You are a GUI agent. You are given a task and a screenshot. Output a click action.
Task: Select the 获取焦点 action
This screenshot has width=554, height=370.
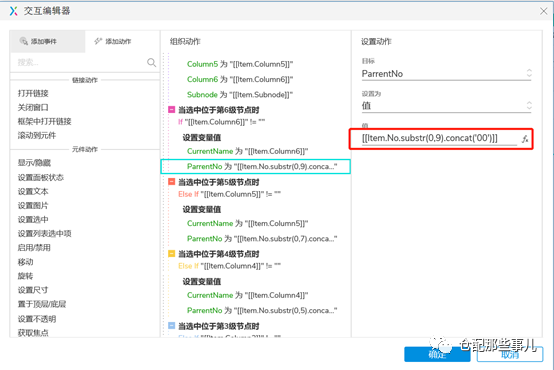click(33, 333)
